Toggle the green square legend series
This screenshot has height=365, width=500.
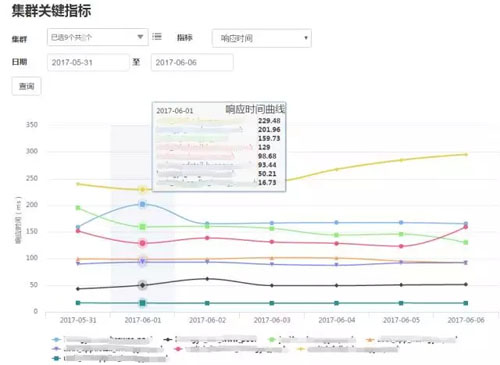312,340
